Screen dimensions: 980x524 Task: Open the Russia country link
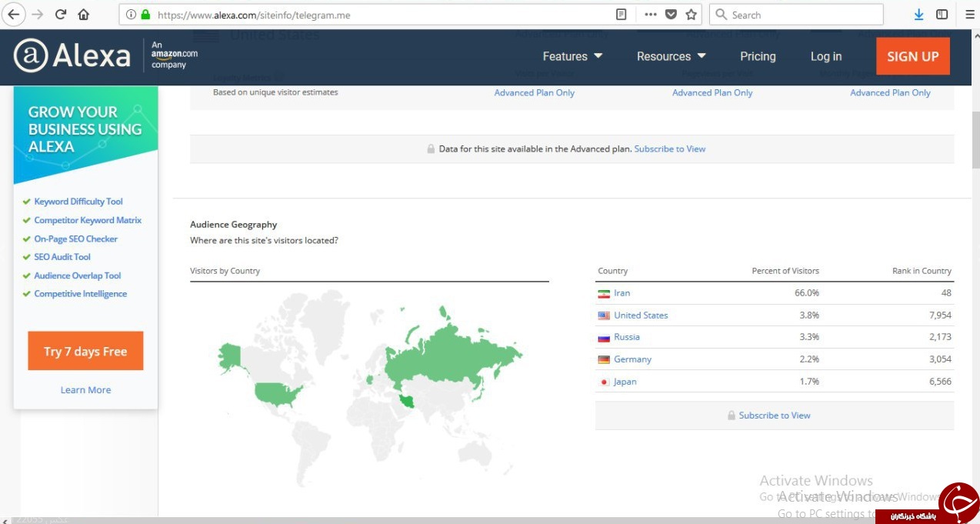click(627, 337)
